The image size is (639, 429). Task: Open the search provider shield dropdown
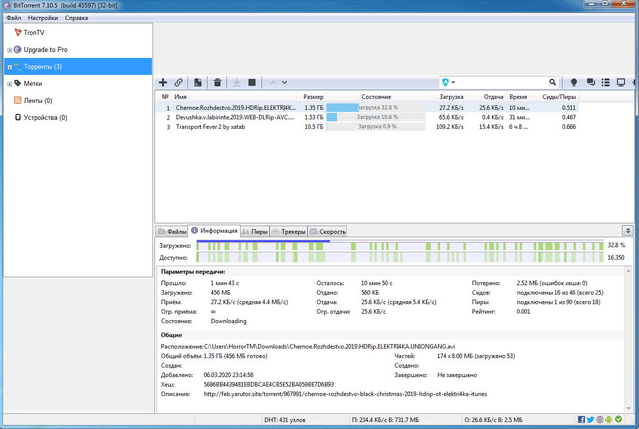[x=448, y=82]
